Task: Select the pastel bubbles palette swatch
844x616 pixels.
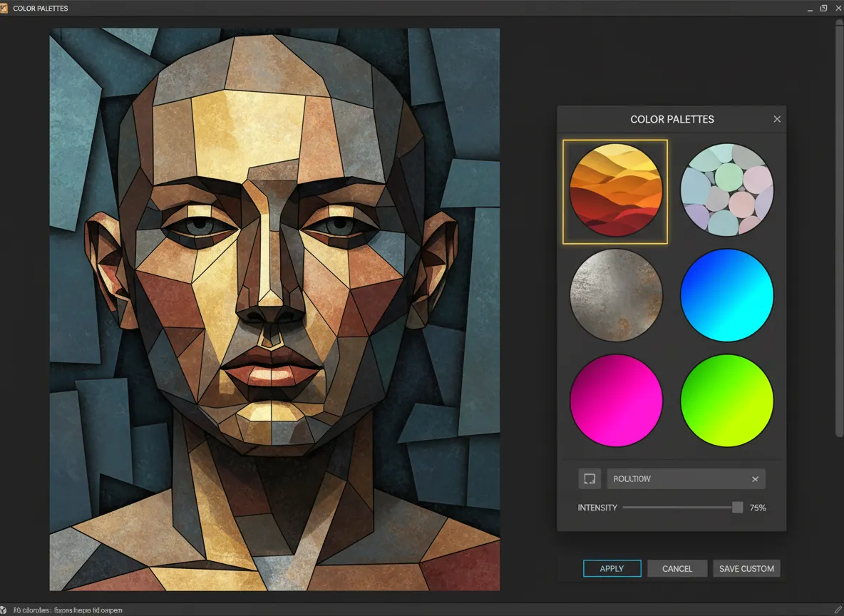Action: click(x=726, y=190)
